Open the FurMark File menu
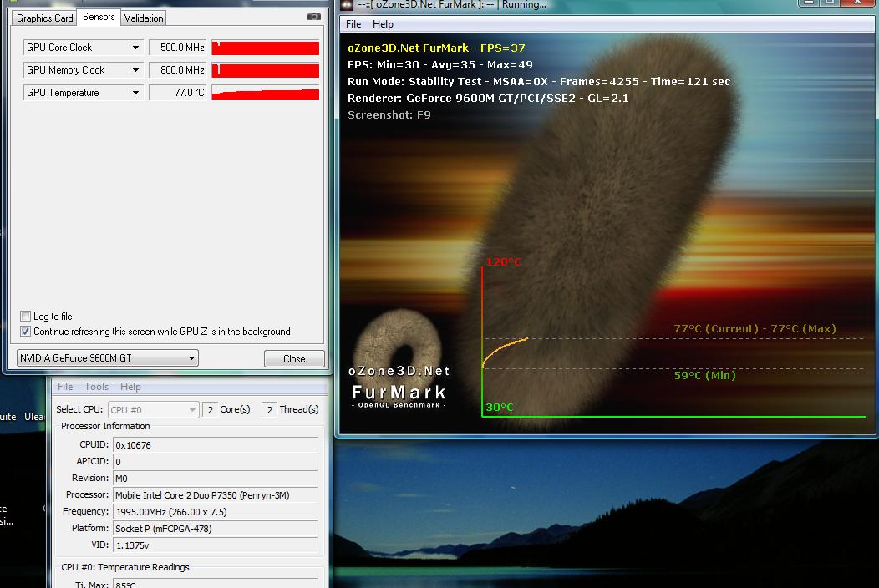Screen dimensions: 879x588 [353, 24]
